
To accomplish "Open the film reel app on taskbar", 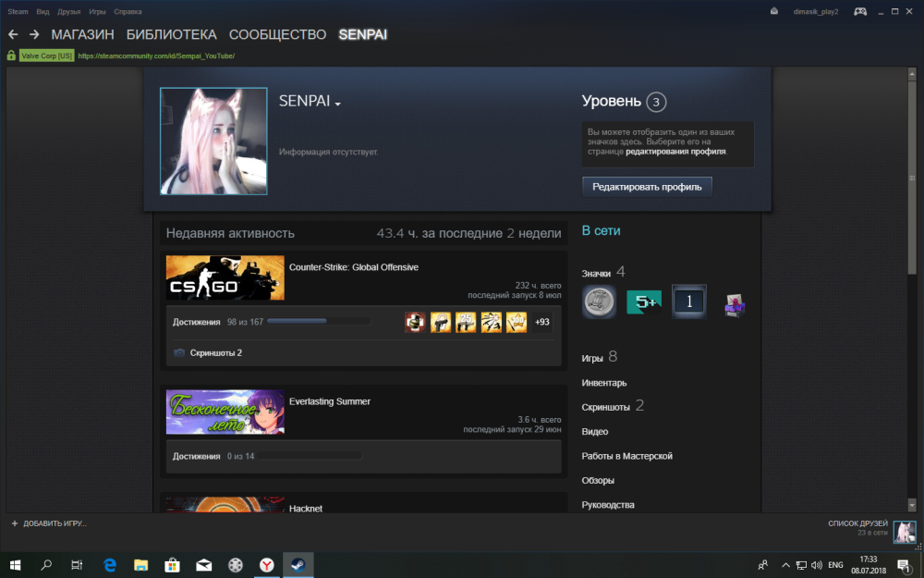I will pos(235,565).
